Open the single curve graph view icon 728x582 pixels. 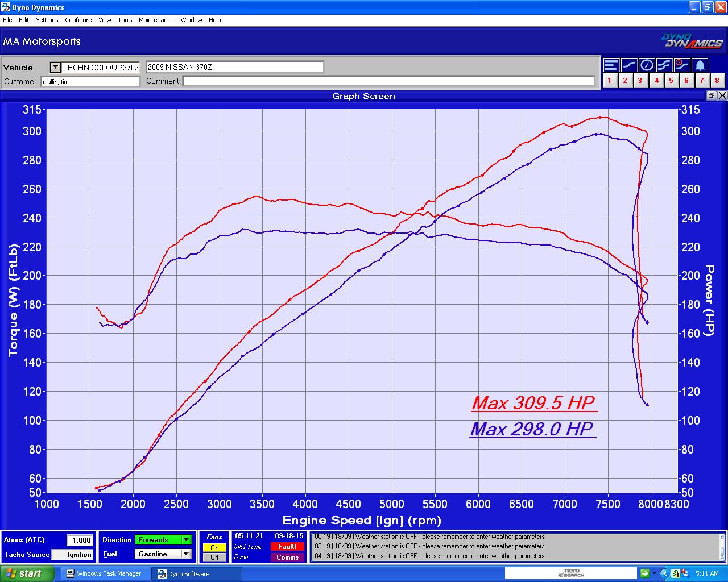[628, 65]
